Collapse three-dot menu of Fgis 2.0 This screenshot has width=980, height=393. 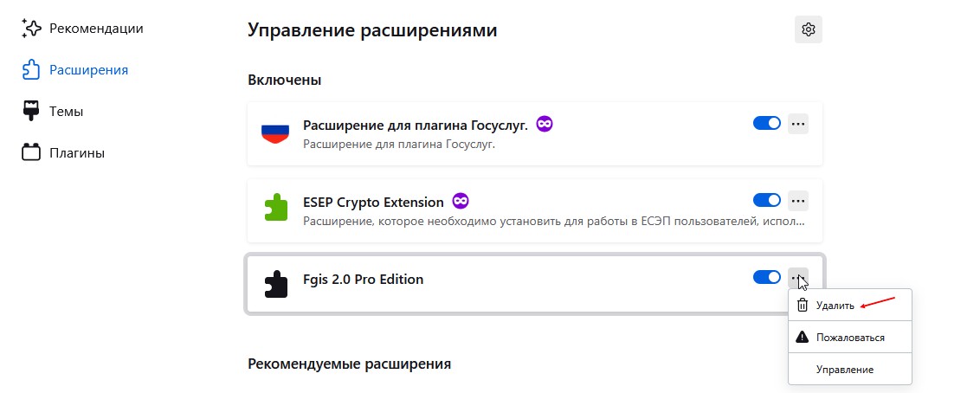pyautogui.click(x=798, y=277)
